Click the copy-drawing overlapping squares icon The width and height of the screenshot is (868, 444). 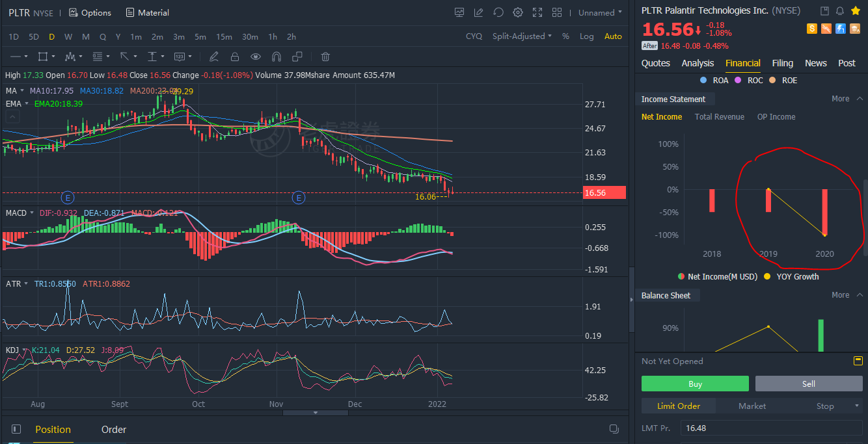click(x=297, y=57)
